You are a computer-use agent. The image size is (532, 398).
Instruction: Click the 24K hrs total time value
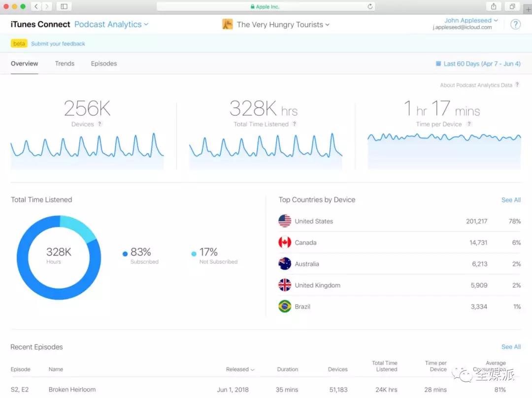point(386,390)
